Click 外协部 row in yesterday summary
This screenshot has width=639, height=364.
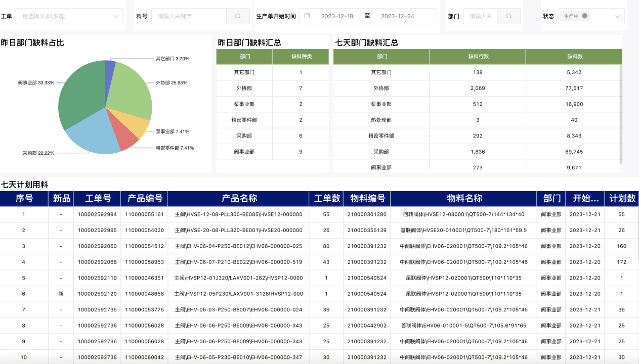click(x=272, y=88)
